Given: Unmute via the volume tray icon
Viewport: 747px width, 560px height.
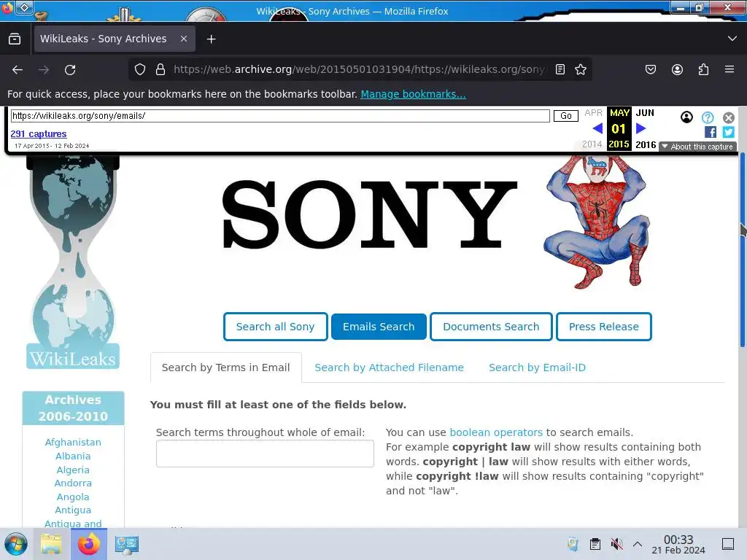Looking at the screenshot, I should (616, 544).
